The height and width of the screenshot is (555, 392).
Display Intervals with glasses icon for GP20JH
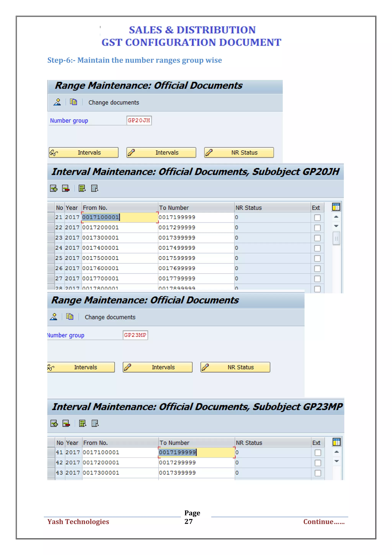(x=83, y=153)
